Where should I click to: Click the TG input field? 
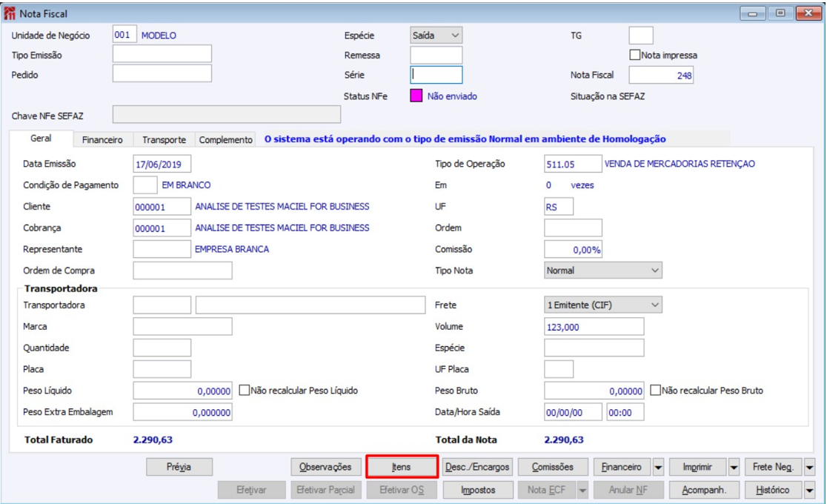641,36
